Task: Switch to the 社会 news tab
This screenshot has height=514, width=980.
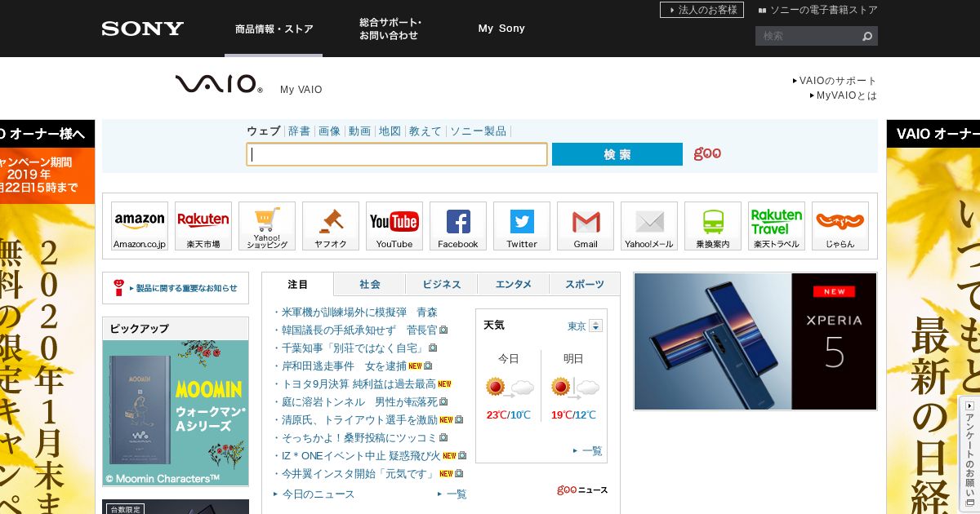Action: coord(370,284)
